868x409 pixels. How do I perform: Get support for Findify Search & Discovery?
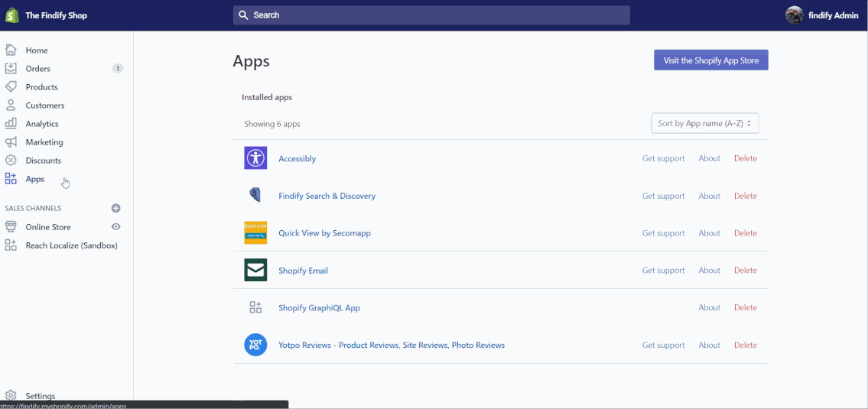[x=663, y=196]
